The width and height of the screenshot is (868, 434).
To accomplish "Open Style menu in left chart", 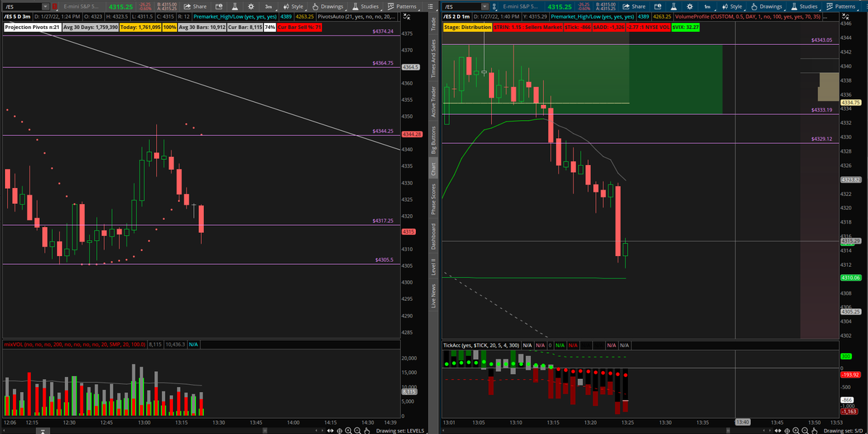I will point(294,7).
